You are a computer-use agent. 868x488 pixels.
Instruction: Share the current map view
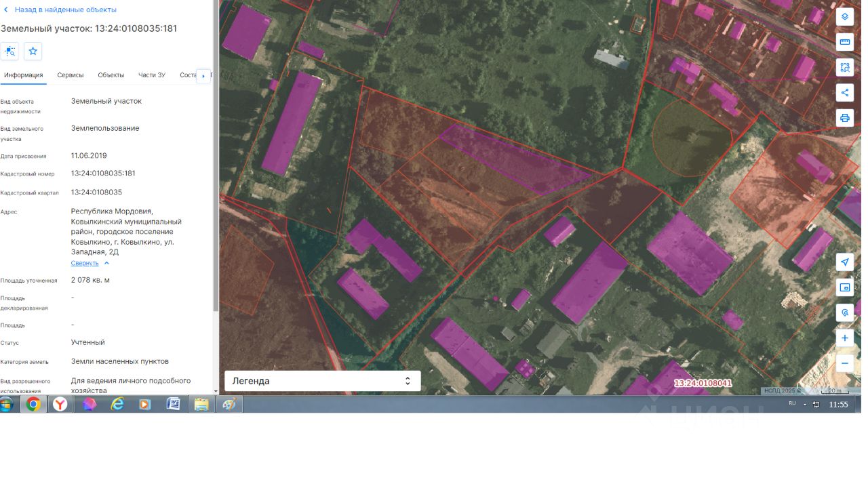coord(845,93)
